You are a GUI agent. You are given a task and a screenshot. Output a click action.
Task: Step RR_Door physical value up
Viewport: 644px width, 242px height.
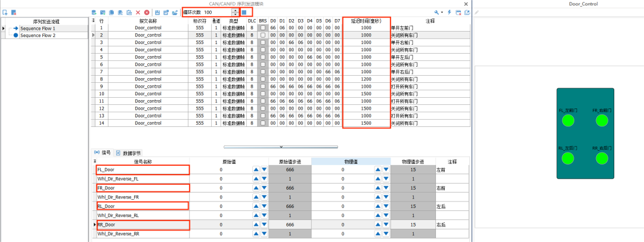[x=378, y=225]
